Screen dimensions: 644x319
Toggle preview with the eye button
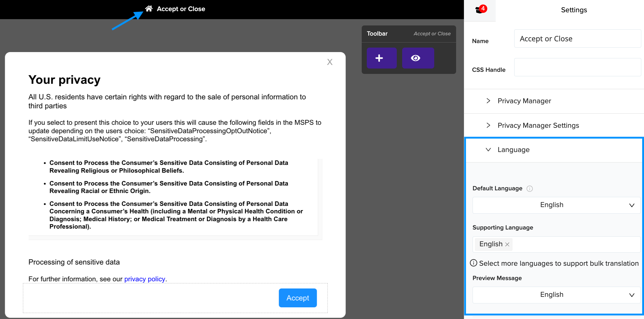point(418,58)
